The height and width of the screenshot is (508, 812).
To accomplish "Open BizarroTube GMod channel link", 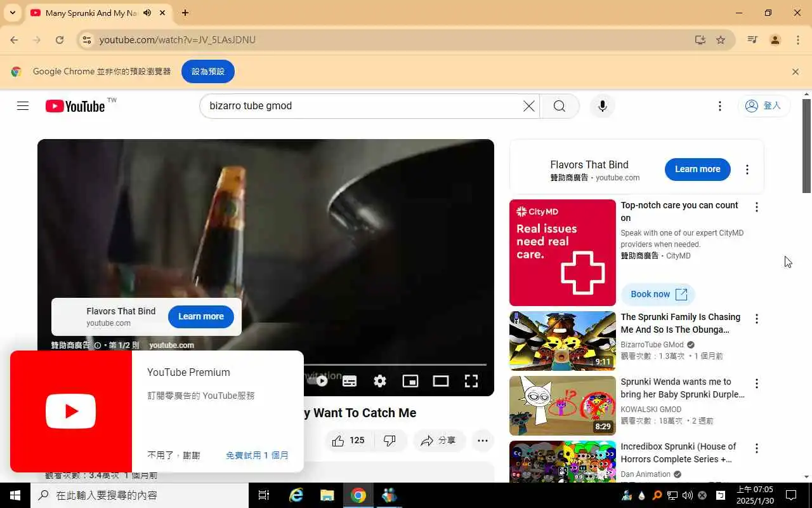I will pos(652,345).
